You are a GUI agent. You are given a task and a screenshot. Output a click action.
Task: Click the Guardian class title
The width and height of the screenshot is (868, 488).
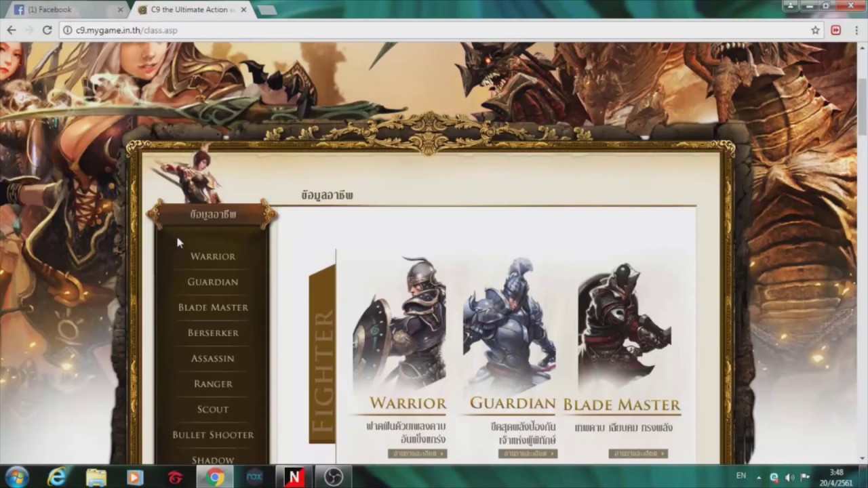pos(513,403)
